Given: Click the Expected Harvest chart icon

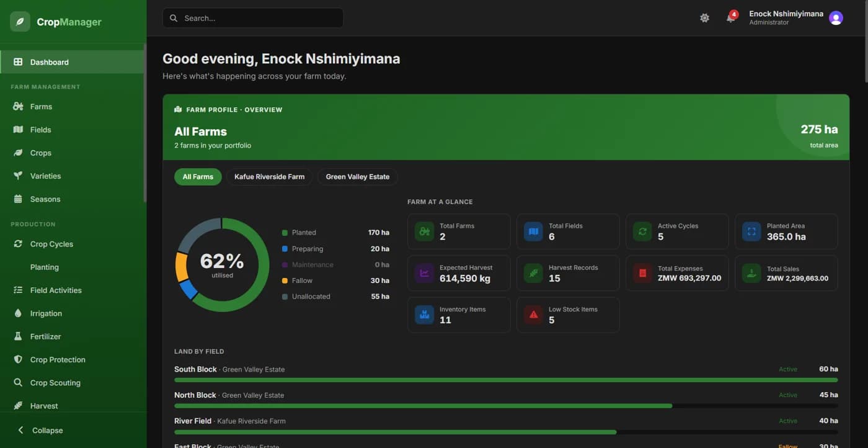Looking at the screenshot, I should 425,273.
